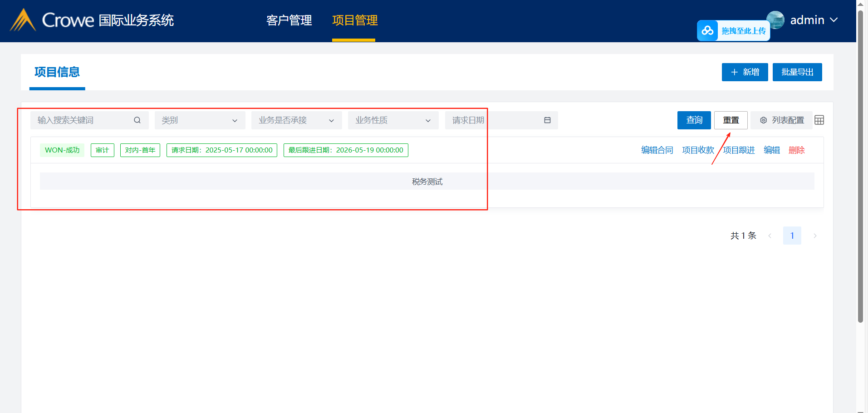This screenshot has width=868, height=413.
Task: Click the 查询 button
Action: click(694, 120)
